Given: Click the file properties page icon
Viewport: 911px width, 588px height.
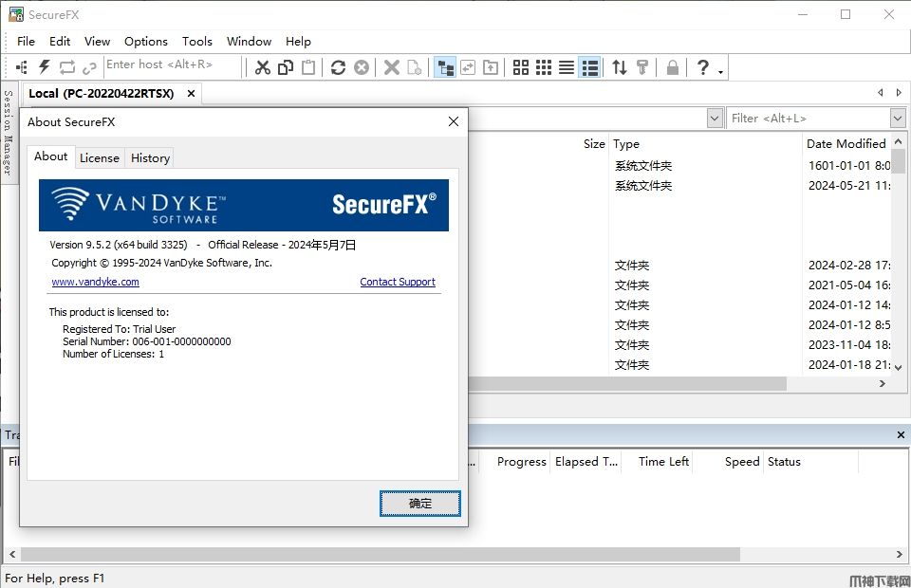Looking at the screenshot, I should tap(415, 67).
